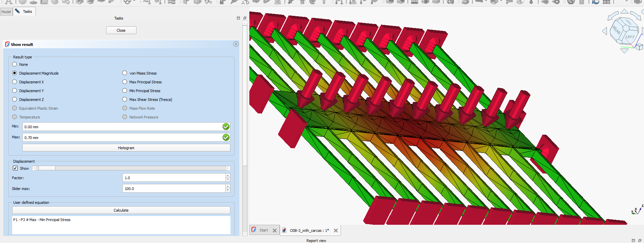Click the left arrow beside navigation cube

click(x=604, y=31)
